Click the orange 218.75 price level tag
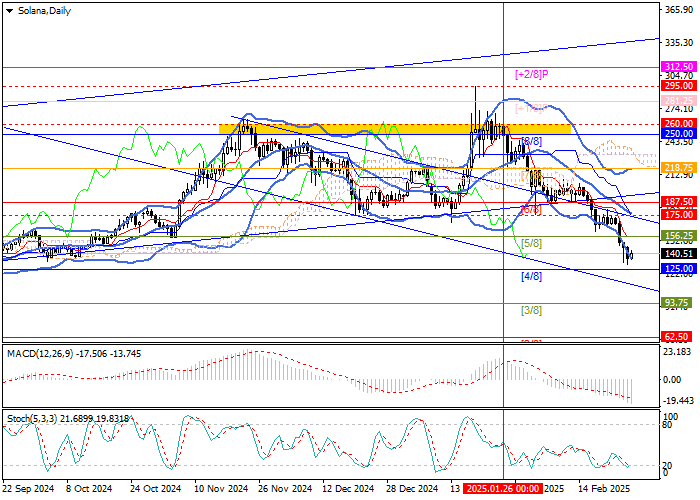The image size is (700, 500). [678, 167]
